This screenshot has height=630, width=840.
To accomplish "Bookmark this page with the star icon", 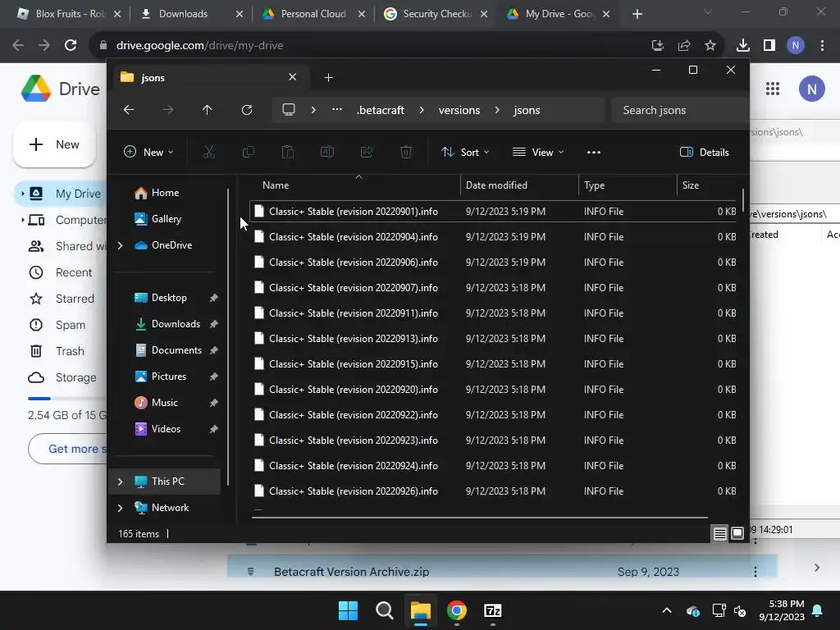I will 710,46.
